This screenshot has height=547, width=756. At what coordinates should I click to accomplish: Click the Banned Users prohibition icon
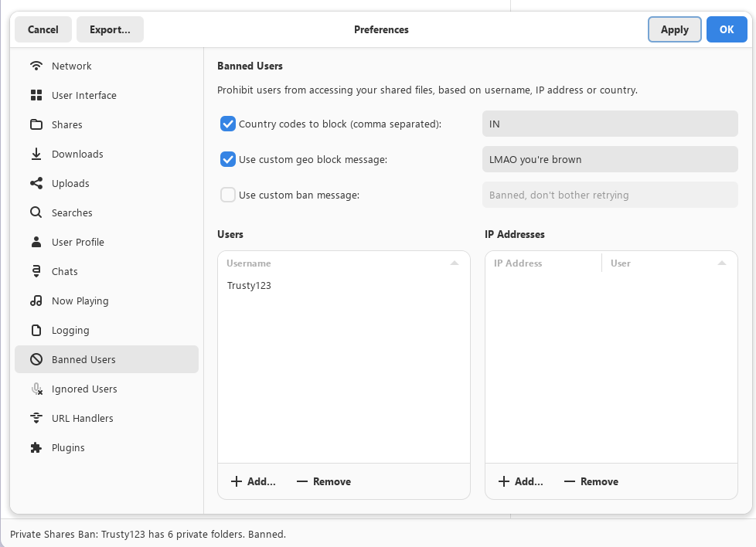(36, 359)
